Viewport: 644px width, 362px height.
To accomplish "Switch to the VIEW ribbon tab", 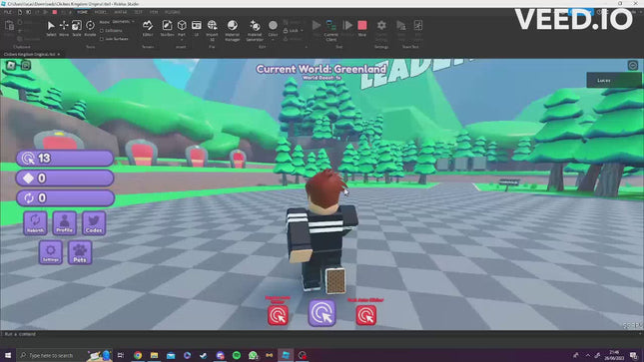I will click(x=154, y=12).
